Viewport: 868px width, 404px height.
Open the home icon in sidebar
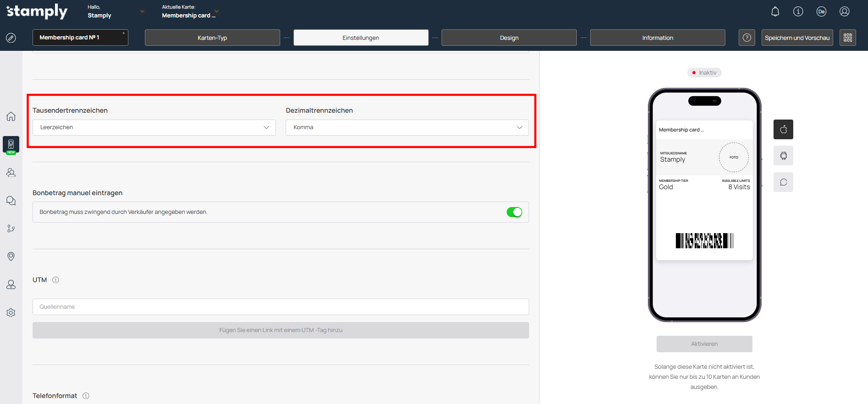(11, 116)
